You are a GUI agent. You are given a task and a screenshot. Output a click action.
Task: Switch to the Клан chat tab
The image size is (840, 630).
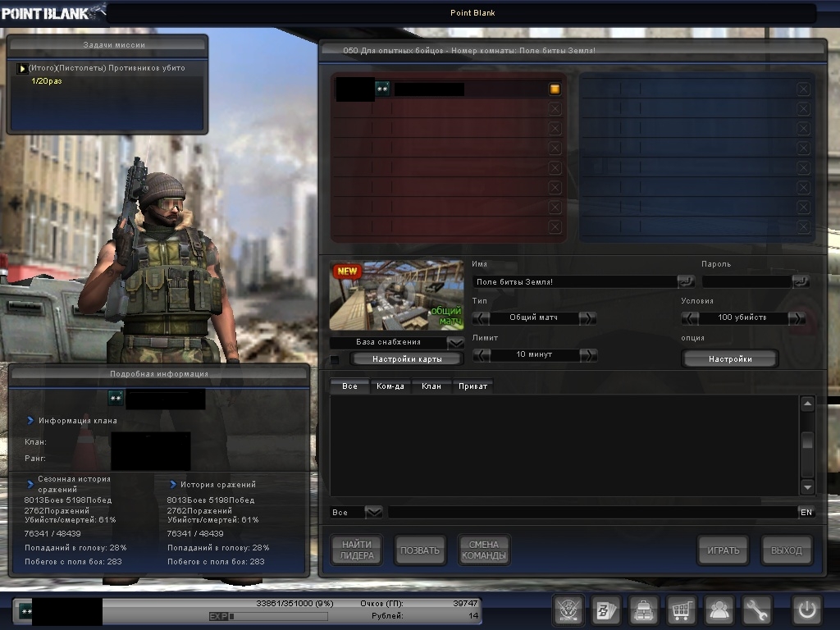coord(431,386)
